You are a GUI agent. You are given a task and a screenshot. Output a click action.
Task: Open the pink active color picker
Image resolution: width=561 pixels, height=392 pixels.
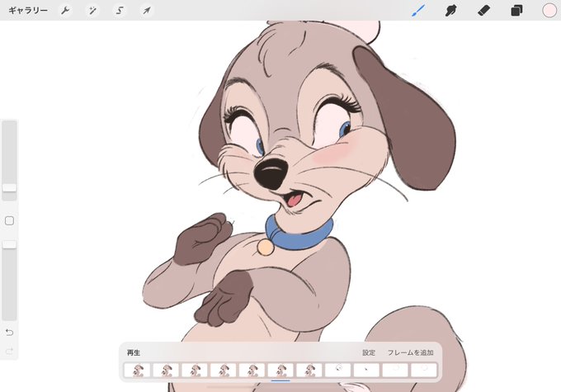[549, 11]
